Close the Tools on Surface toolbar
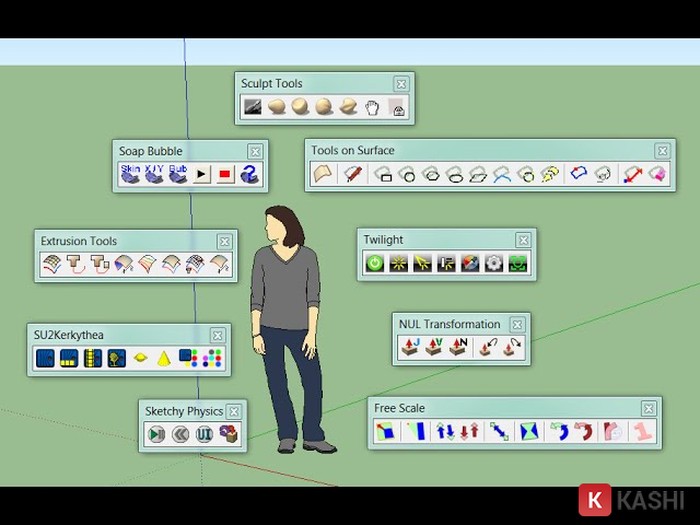This screenshot has width=700, height=525. tap(662, 151)
